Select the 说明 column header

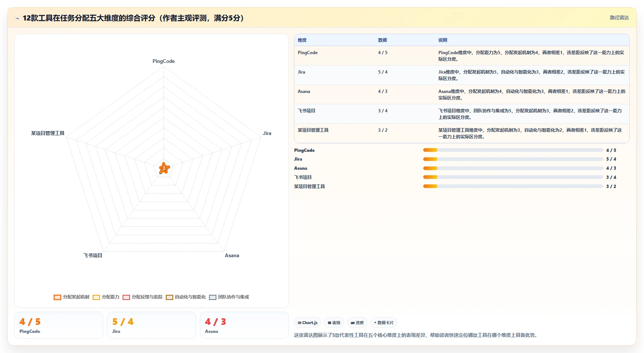pyautogui.click(x=443, y=40)
